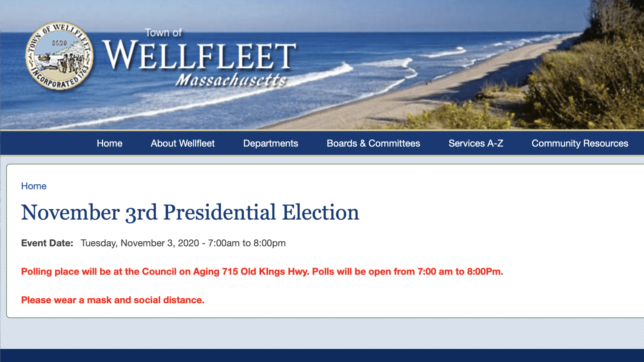Click the 'Town of' text above Wellfleet
Viewport: 644px width, 362px height.
coord(163,33)
